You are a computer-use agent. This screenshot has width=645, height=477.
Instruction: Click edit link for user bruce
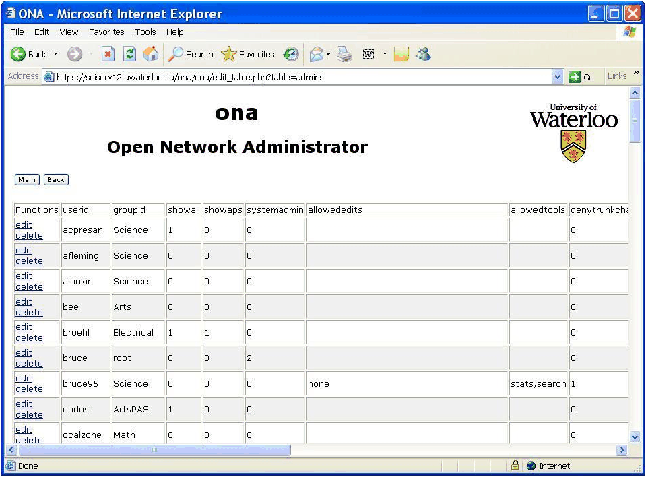(x=24, y=351)
